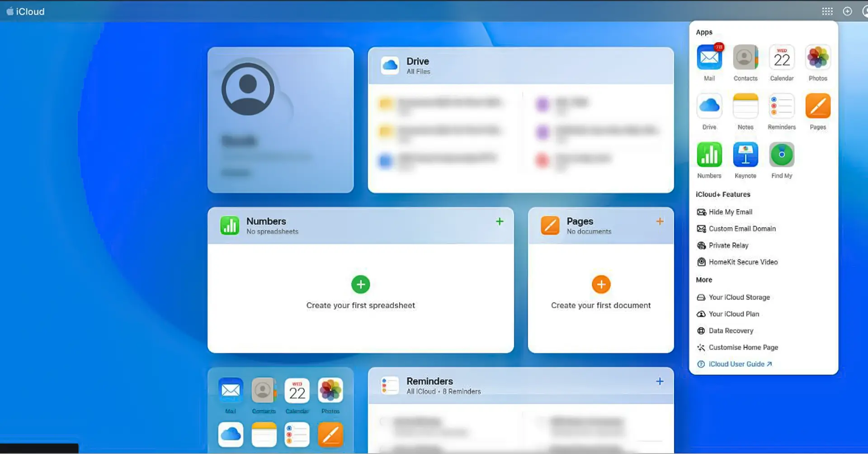The width and height of the screenshot is (868, 454).
Task: Open Photos in the Apps panel
Action: pyautogui.click(x=818, y=57)
